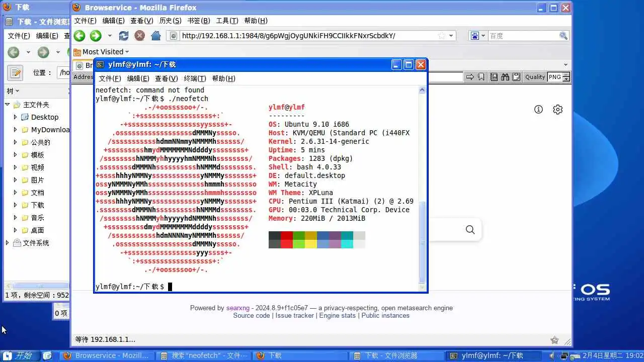Open the list all tabs dropdown in Firefox
644x362 pixels.
click(x=566, y=65)
